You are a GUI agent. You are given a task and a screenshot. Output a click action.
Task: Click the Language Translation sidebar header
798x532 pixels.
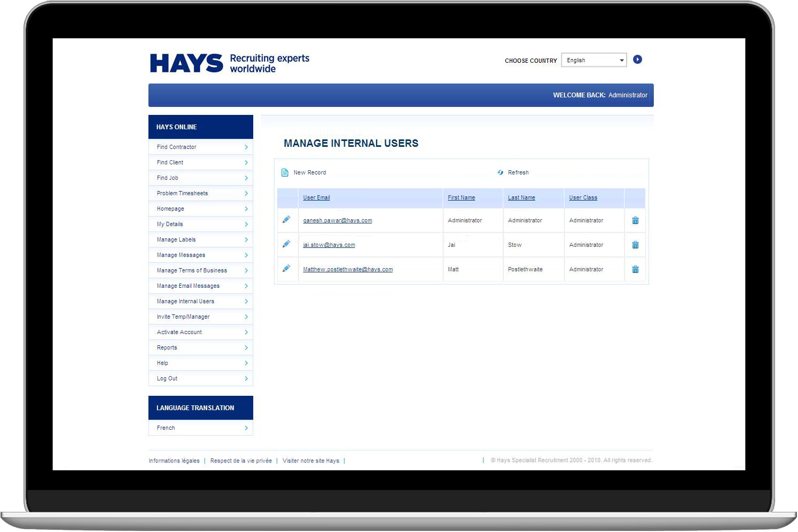(201, 408)
